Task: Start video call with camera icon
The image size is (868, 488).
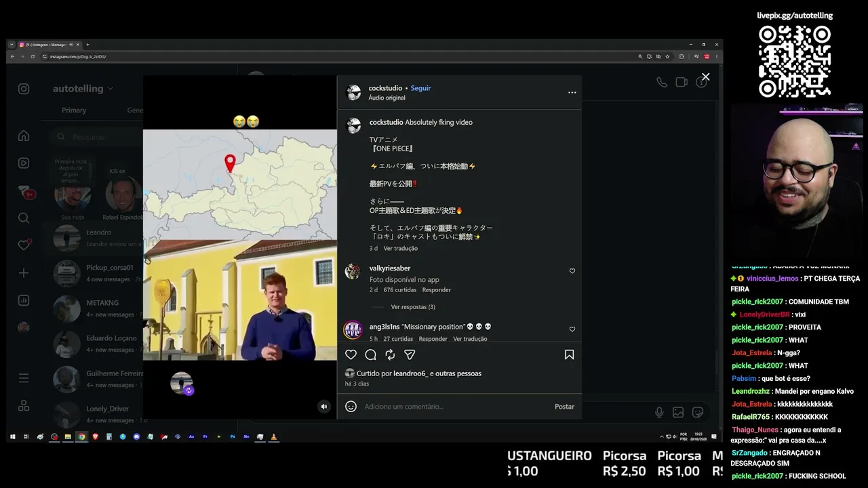Action: click(x=682, y=82)
